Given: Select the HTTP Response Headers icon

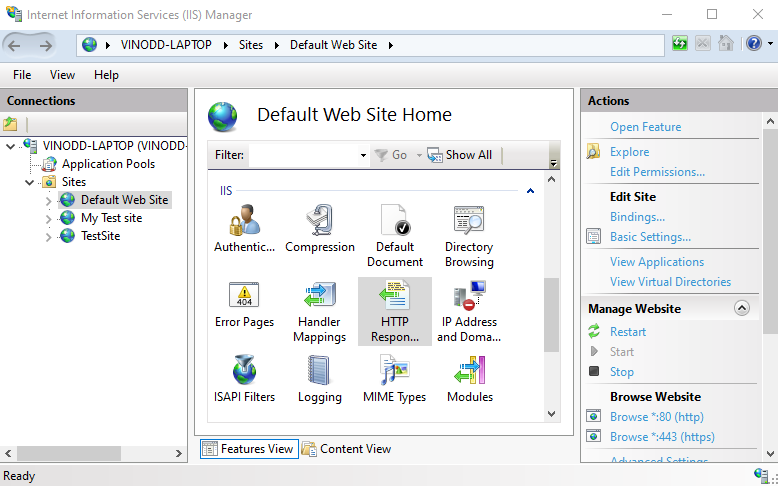Looking at the screenshot, I should pos(394,295).
